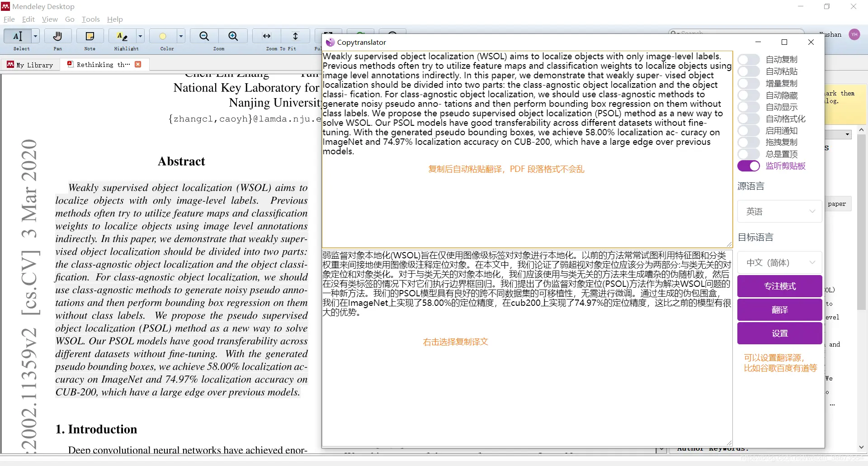Open 设置 in Copytranslator
Image resolution: width=868 pixels, height=466 pixels.
click(779, 333)
